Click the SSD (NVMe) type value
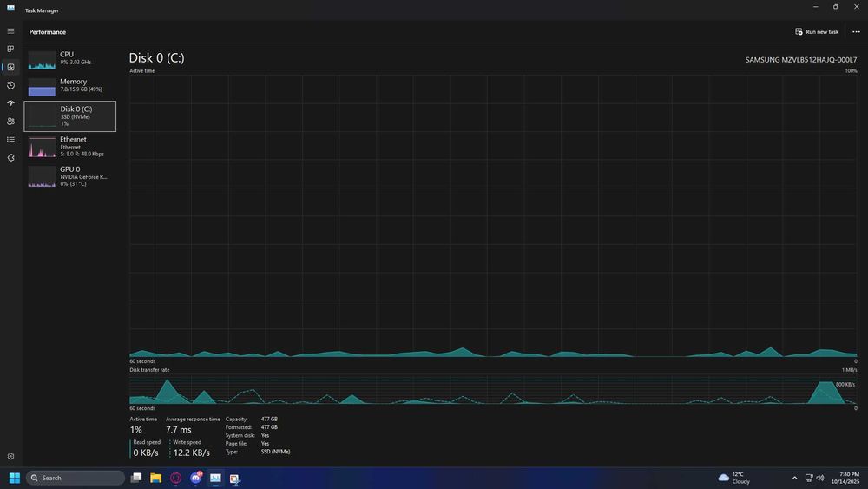 [275, 452]
